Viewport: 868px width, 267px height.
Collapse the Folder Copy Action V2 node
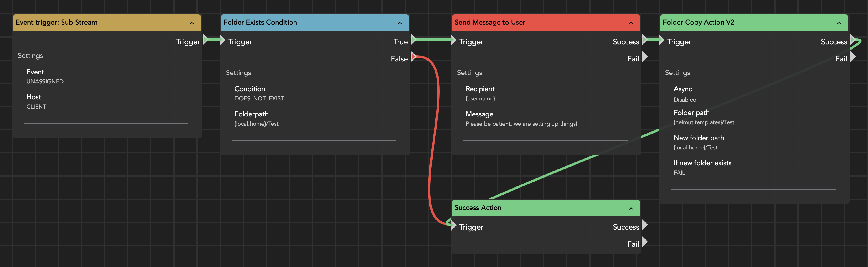click(x=839, y=23)
